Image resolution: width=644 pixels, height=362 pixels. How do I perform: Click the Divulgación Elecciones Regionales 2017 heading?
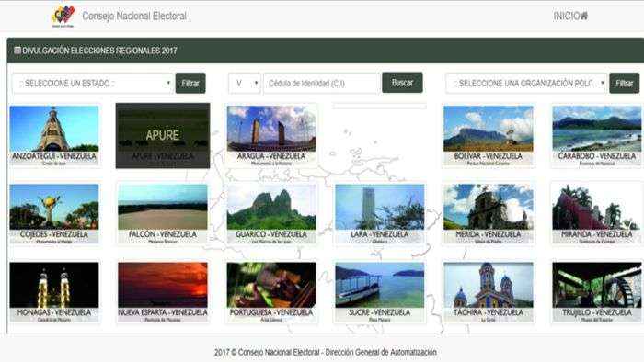click(x=99, y=51)
